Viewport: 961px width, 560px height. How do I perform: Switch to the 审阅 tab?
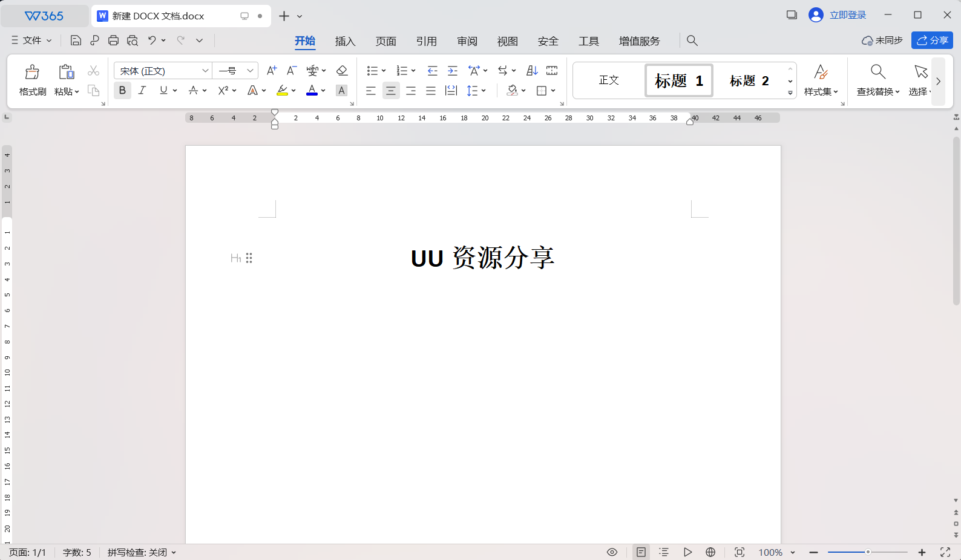(467, 41)
